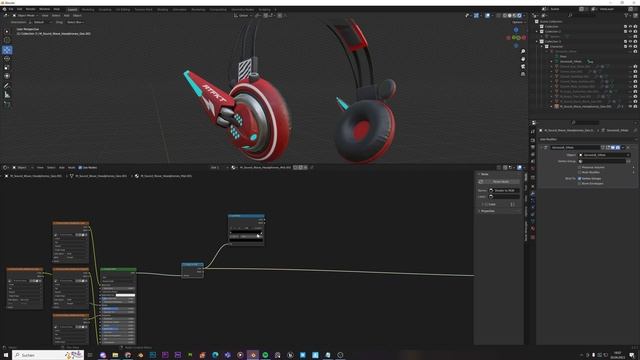Activate the Annotate pencil tool
The width and height of the screenshot is (640, 360).
pyautogui.click(x=7, y=86)
